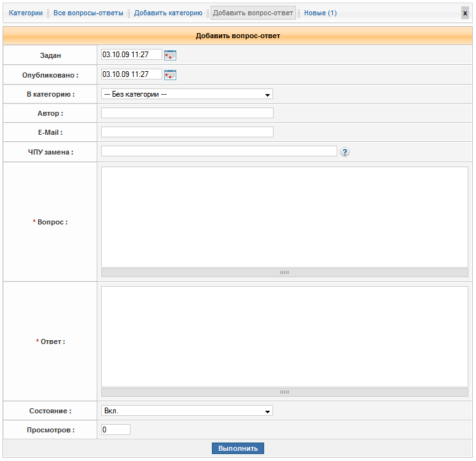Open calendar picker for Опубликовано date
The image size is (476, 461).
170,75
